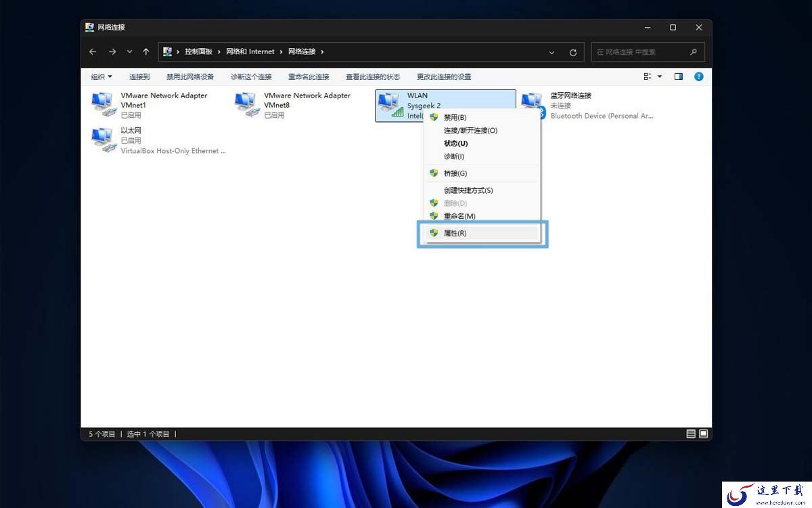Click the 网络连接 window title icon
The width and height of the screenshot is (812, 508).
click(90, 27)
